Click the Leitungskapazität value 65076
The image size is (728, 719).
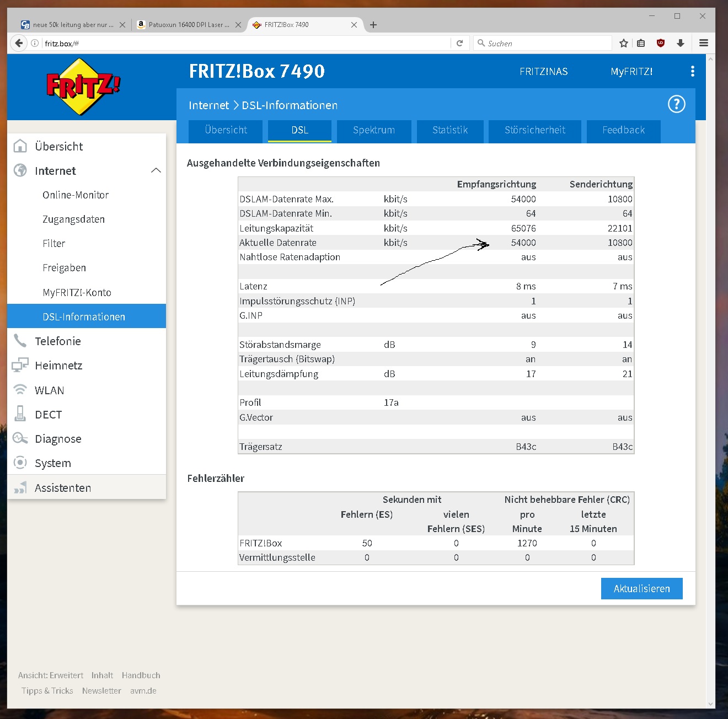click(523, 228)
